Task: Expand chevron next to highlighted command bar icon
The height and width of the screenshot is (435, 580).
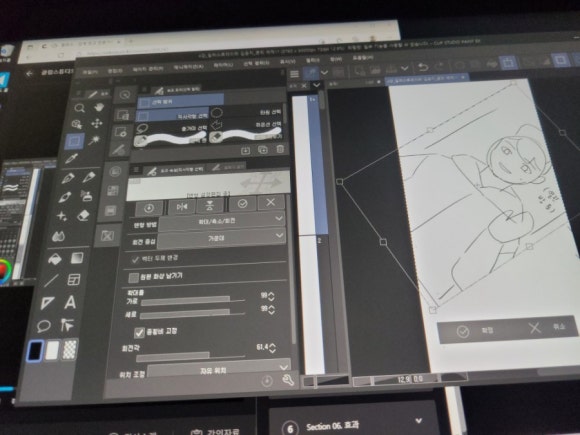Action: [x=324, y=72]
